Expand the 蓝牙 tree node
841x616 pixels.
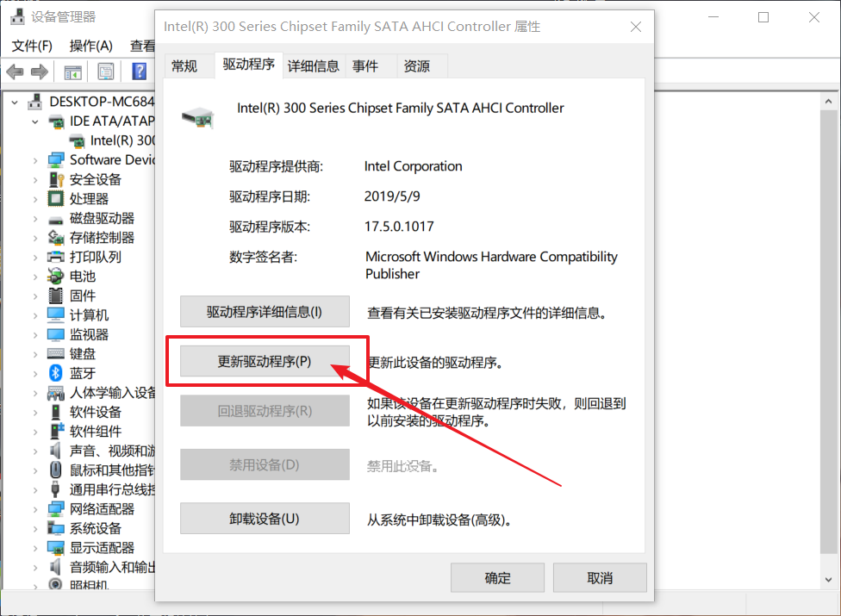[34, 373]
